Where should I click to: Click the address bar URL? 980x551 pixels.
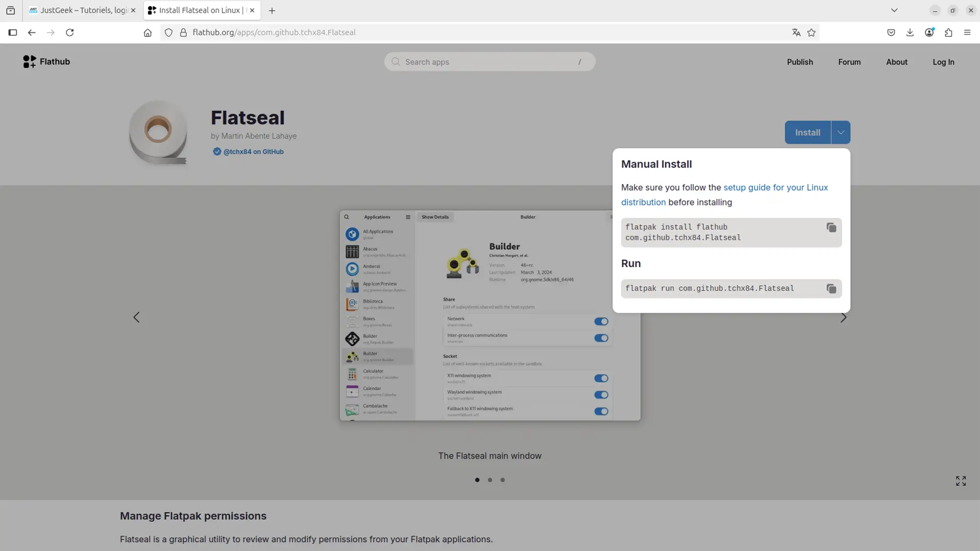click(274, 33)
